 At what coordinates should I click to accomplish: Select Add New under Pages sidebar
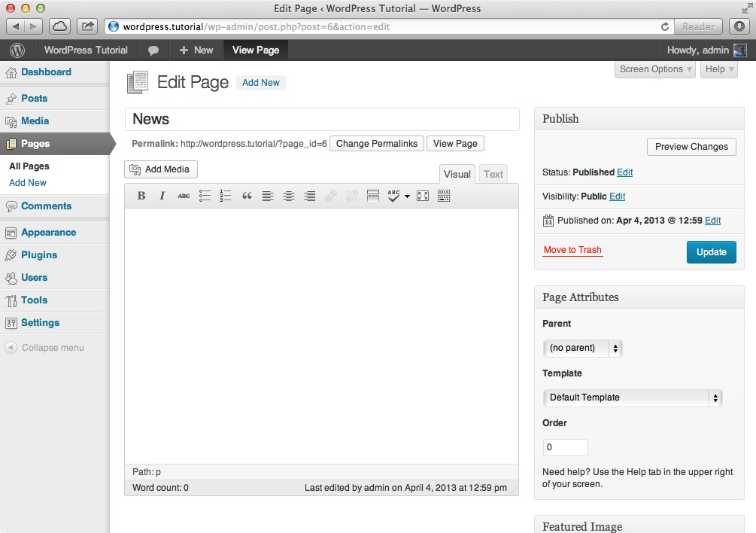[x=28, y=183]
